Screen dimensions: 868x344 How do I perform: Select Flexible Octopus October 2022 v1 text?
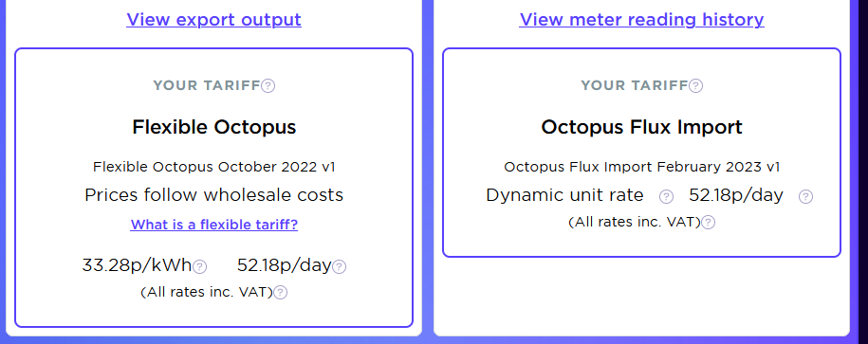click(x=214, y=167)
